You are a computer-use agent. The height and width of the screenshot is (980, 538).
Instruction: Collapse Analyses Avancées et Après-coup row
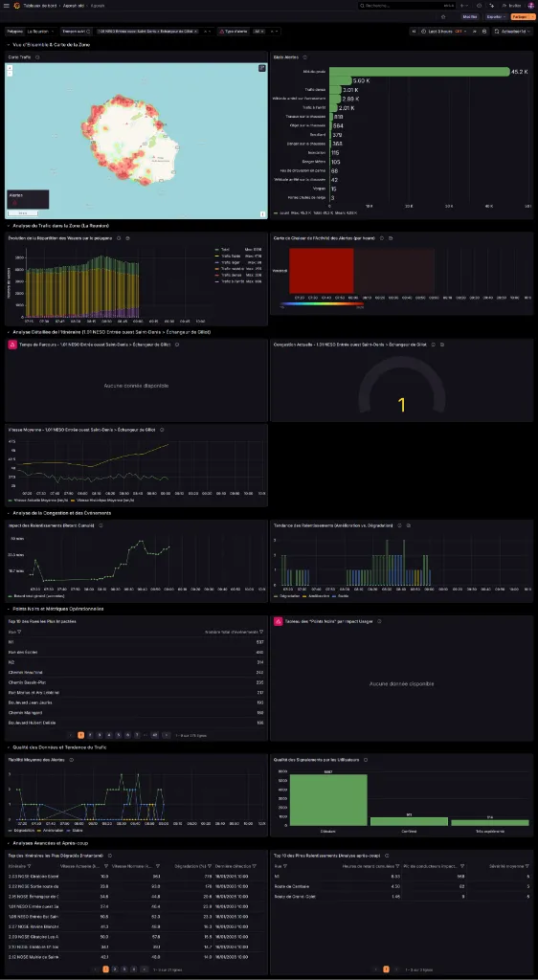coord(48,843)
